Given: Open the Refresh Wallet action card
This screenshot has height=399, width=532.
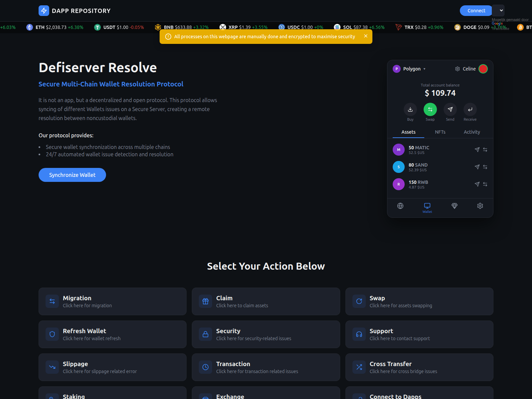Looking at the screenshot, I should click(x=112, y=334).
